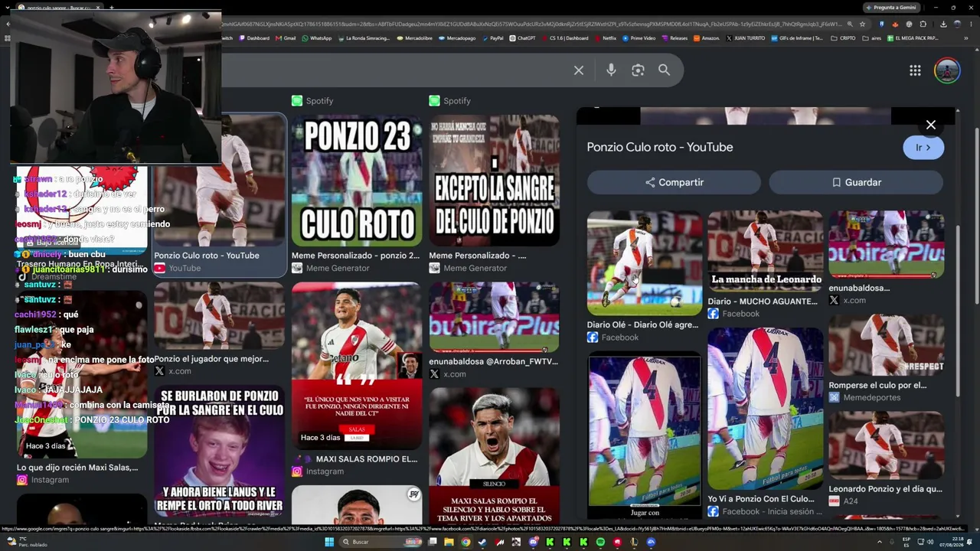Screen dimensions: 980x551
Task: Open the 'Excepto la sangre' meme image
Action: pyautogui.click(x=494, y=181)
